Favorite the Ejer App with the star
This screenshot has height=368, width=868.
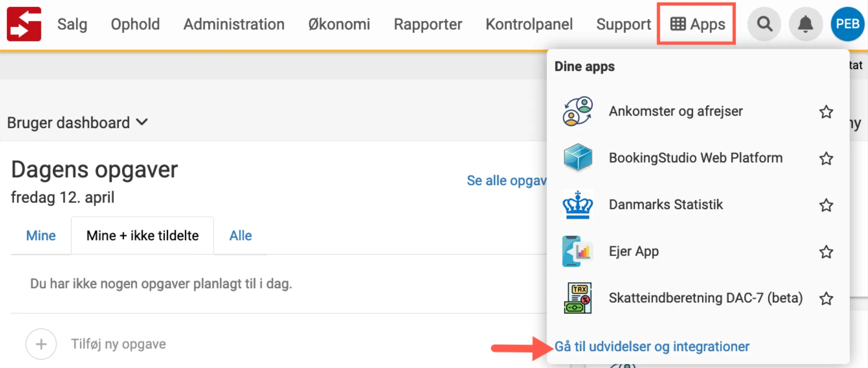(x=826, y=252)
